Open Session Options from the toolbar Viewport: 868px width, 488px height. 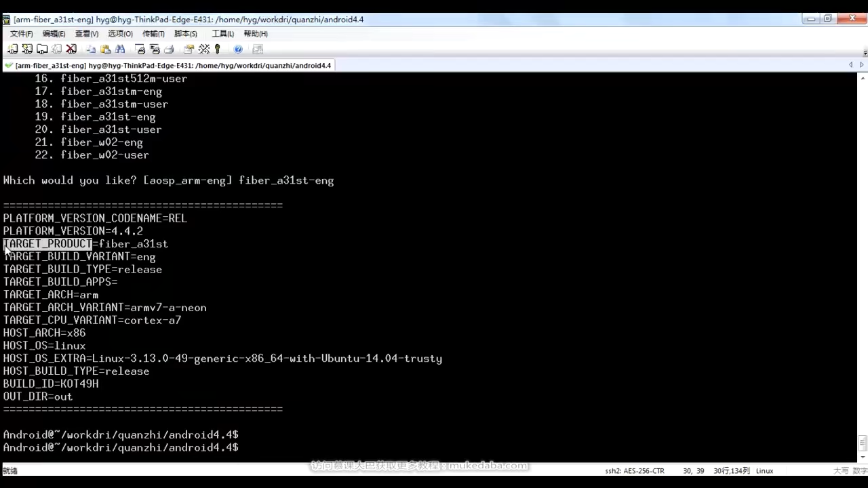tap(189, 49)
